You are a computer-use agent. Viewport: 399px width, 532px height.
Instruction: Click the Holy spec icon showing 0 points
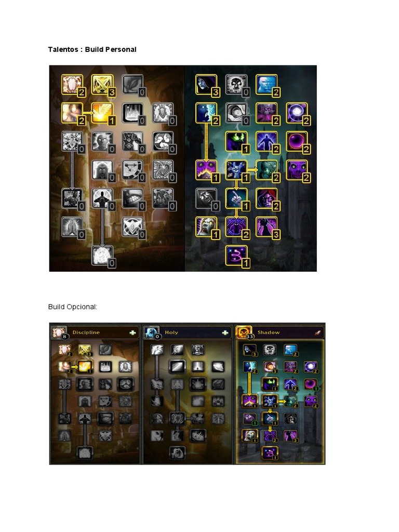(x=151, y=332)
